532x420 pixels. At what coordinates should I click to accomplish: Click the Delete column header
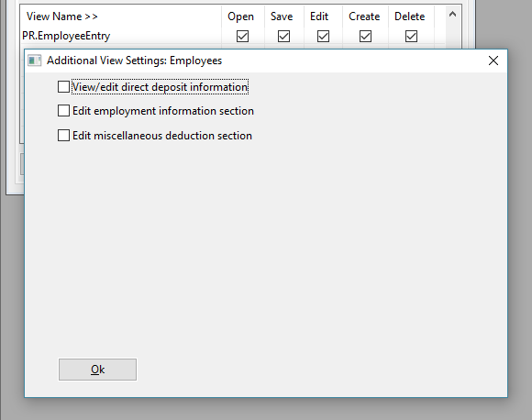(x=409, y=17)
